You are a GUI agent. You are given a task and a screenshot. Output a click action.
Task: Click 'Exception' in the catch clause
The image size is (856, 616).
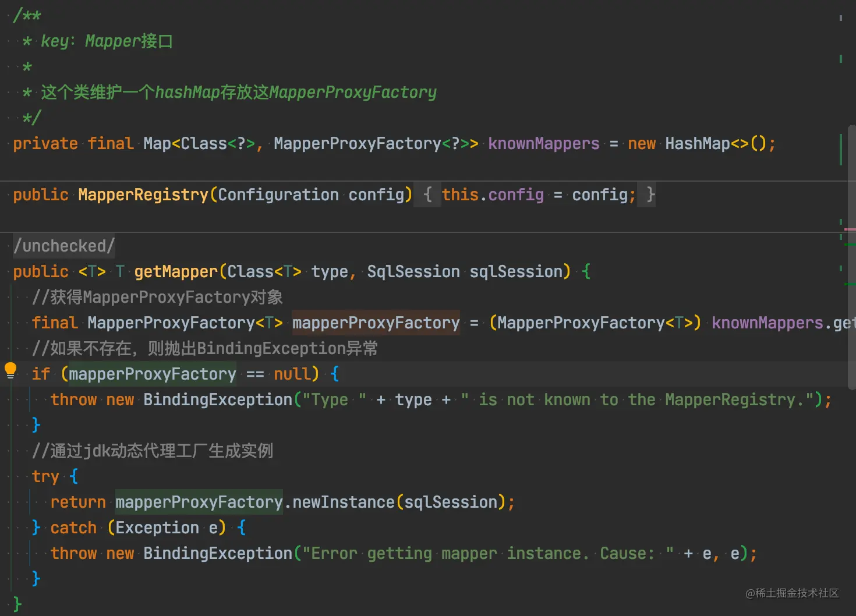pos(157,528)
